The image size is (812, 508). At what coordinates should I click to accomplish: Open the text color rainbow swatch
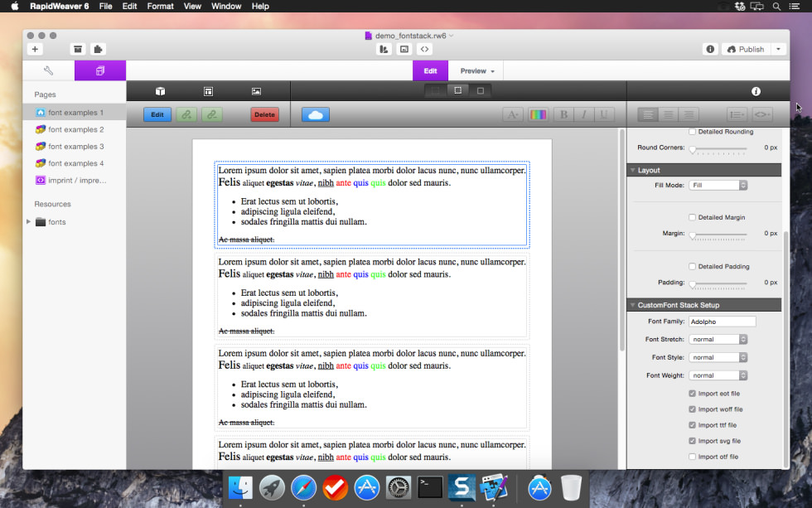[x=538, y=114]
